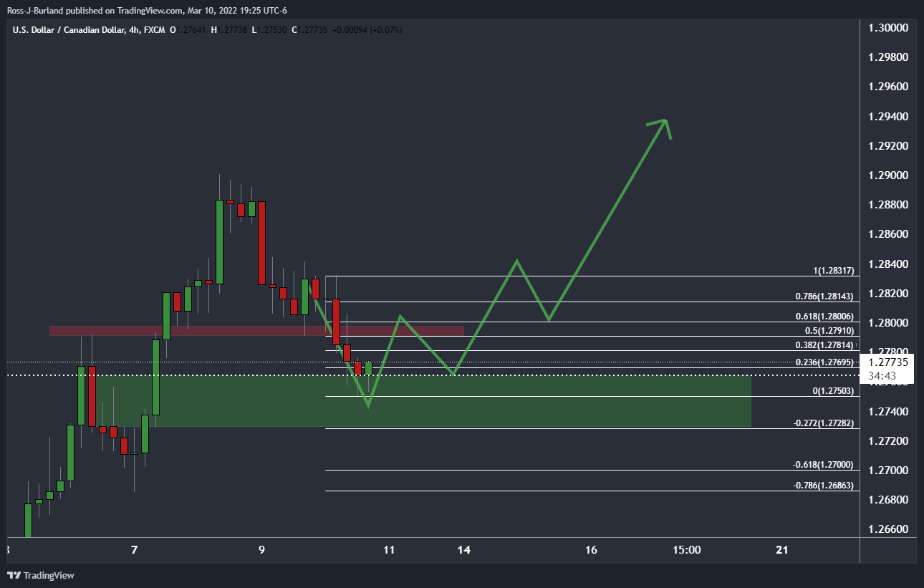Click the 1.30000 price scale label

(x=888, y=27)
